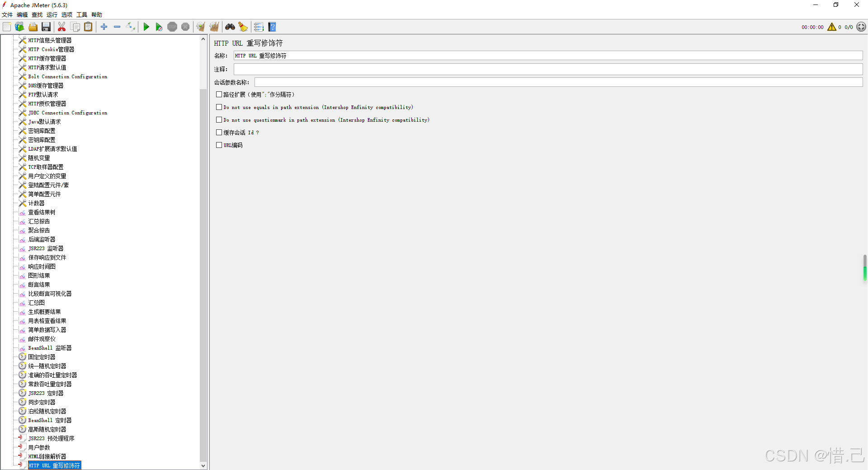The width and height of the screenshot is (868, 470).
Task: Click the Paste clipboard icon
Action: 89,27
